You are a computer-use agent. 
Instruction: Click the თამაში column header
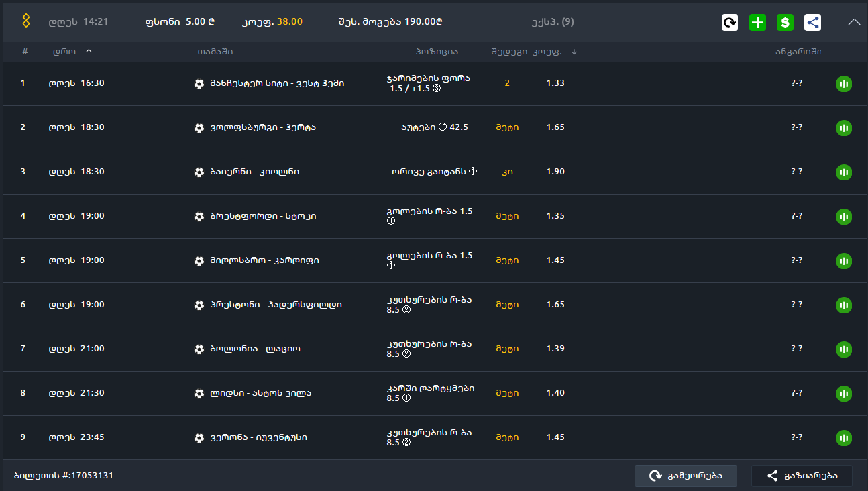[215, 52]
